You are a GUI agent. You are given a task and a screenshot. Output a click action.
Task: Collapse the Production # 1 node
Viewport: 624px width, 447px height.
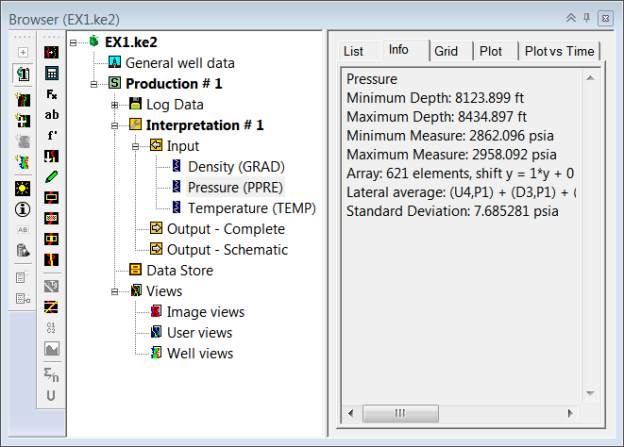point(94,84)
